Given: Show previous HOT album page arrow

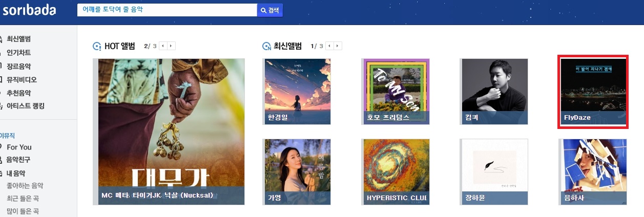Looking at the screenshot, I should (x=163, y=46).
